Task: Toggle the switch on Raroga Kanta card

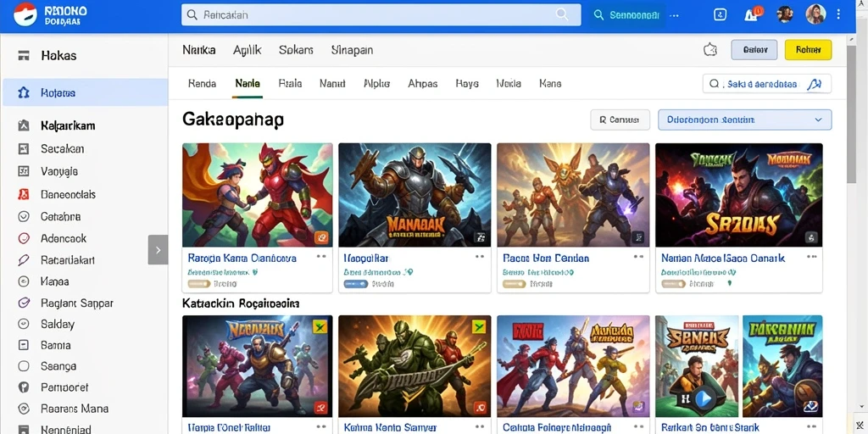Action: click(198, 283)
